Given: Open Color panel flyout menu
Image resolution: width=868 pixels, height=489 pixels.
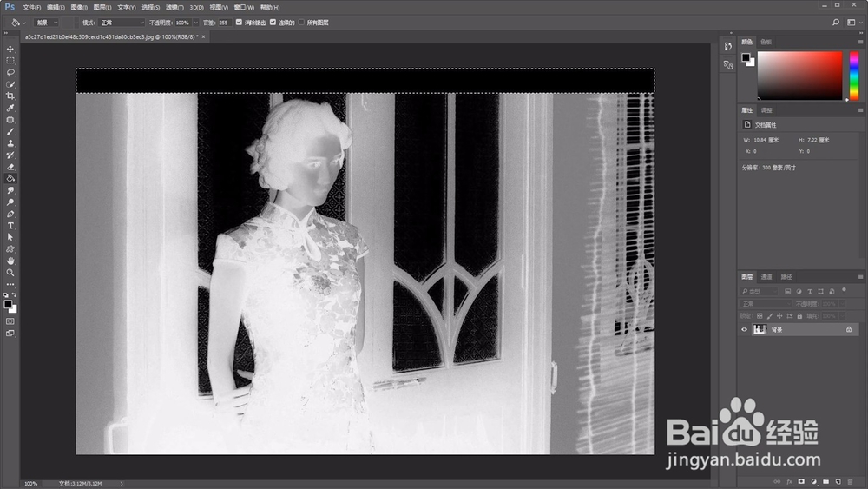Looking at the screenshot, I should [861, 42].
